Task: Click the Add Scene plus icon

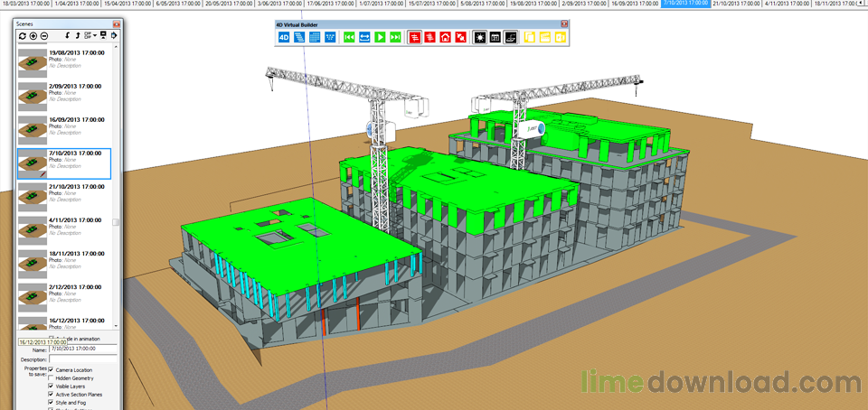Action: point(33,36)
